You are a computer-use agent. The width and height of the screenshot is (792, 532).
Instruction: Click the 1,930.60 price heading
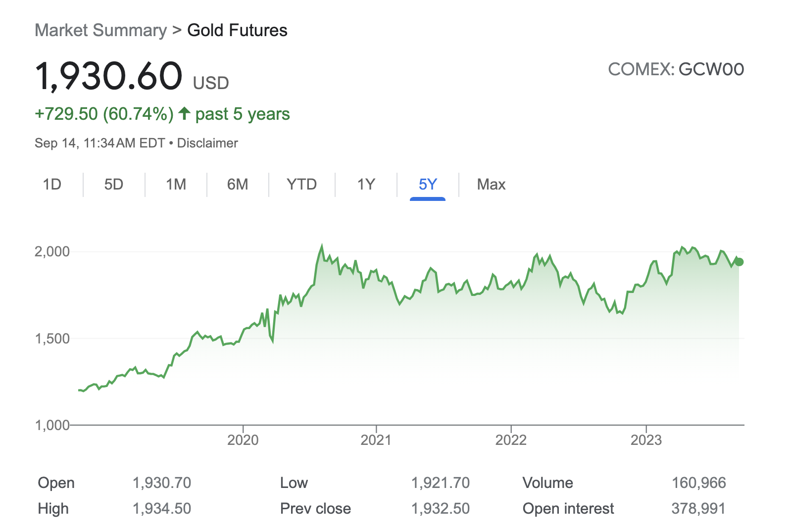point(109,76)
